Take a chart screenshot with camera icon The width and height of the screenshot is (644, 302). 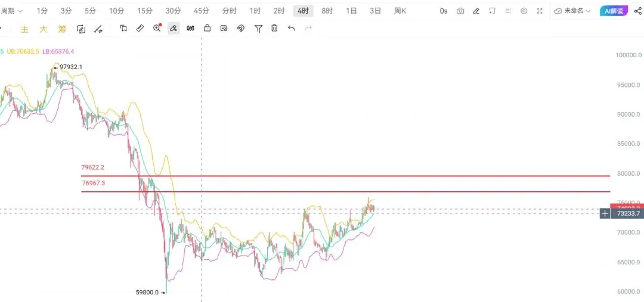pyautogui.click(x=460, y=11)
